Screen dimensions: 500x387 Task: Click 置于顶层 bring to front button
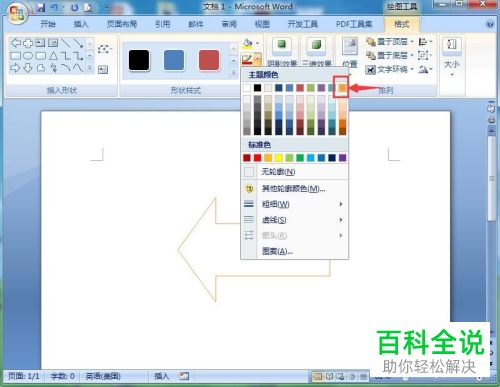(387, 42)
